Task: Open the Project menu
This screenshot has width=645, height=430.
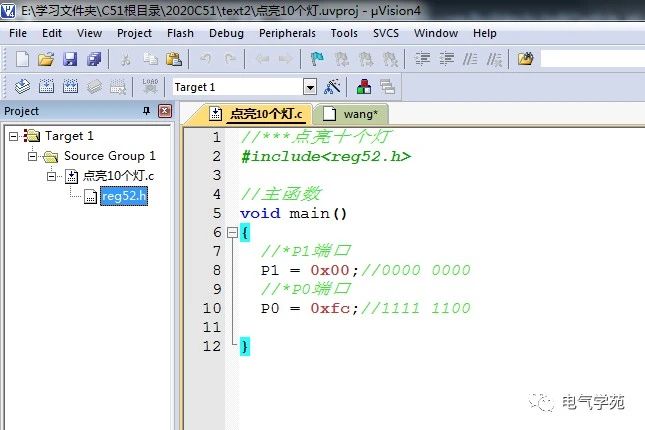Action: coord(135,33)
